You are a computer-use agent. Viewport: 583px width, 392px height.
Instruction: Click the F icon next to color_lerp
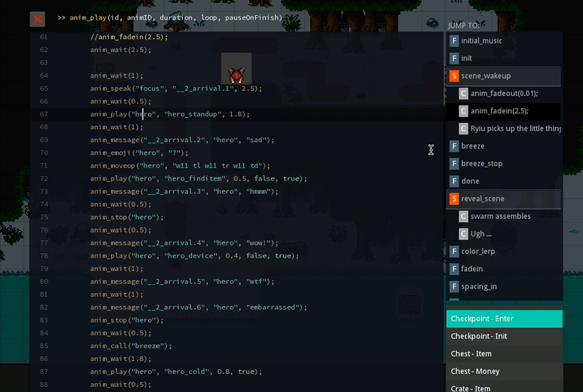point(454,252)
